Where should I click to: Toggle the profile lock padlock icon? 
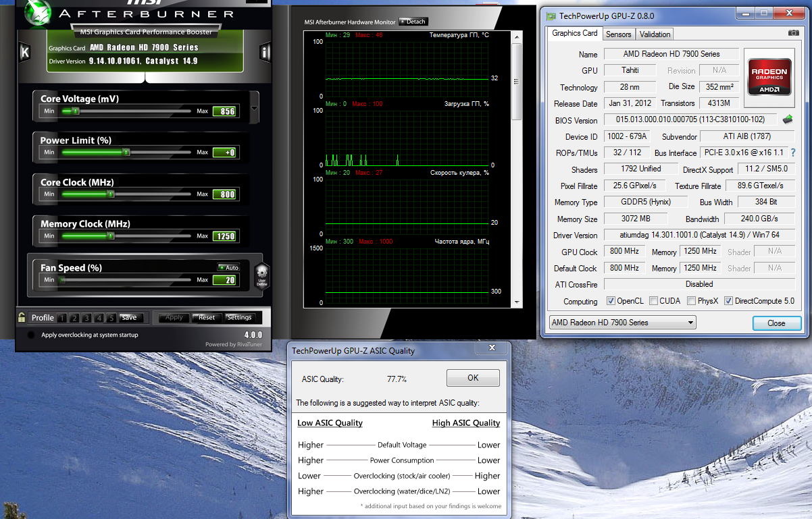22,317
